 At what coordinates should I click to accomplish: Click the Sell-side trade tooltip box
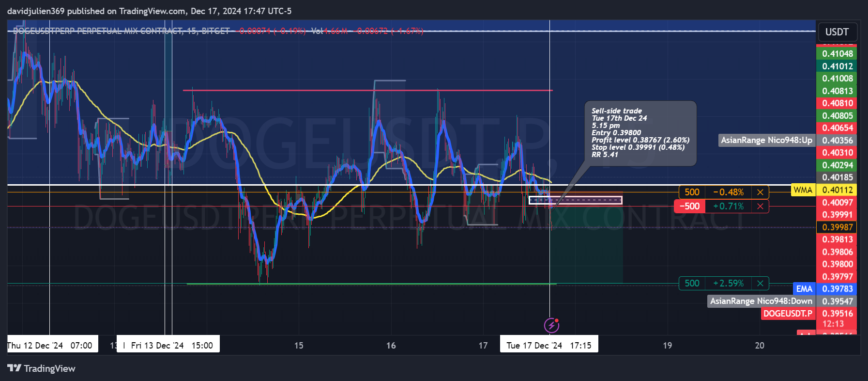pos(640,133)
